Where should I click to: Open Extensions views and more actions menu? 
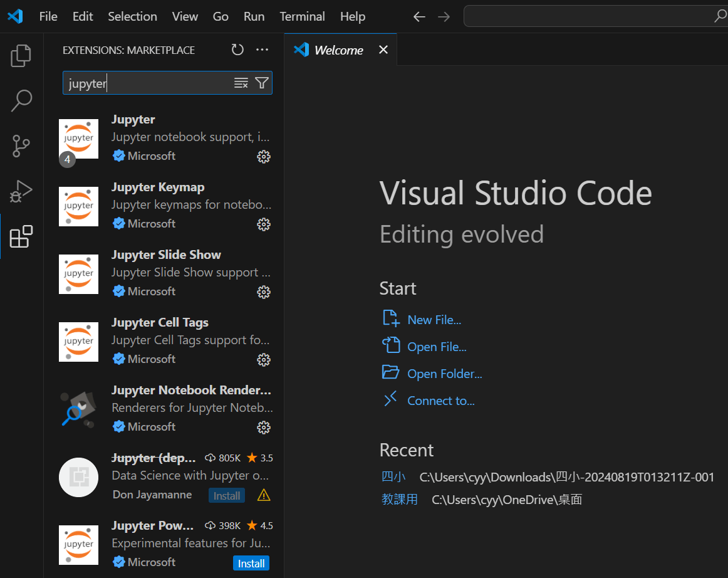click(263, 50)
